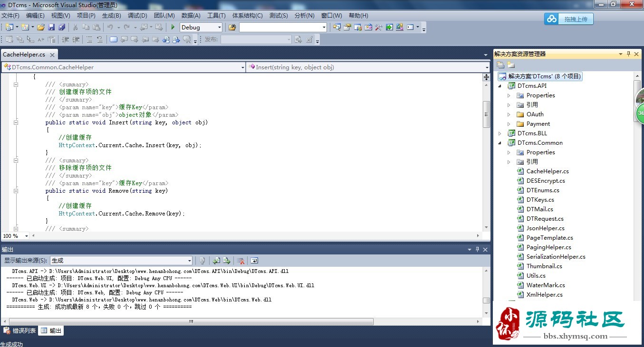Close the CacheHelper.cs tab
644x347 pixels.
[52, 55]
